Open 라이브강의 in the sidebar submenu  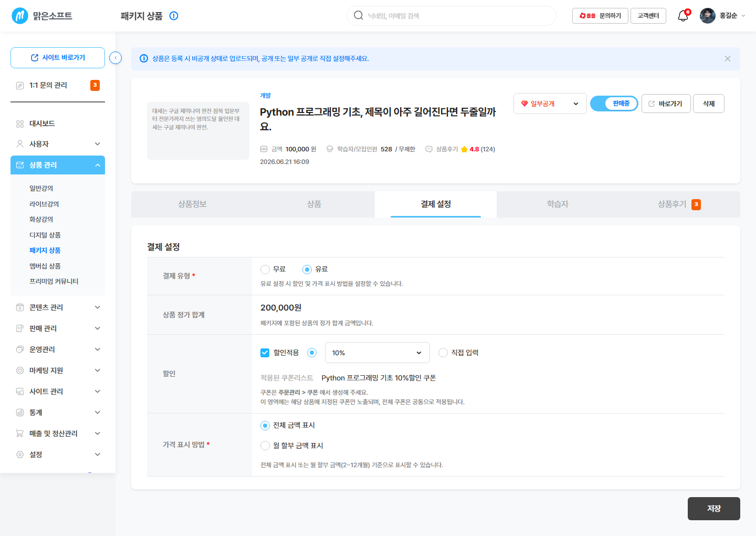[44, 204]
